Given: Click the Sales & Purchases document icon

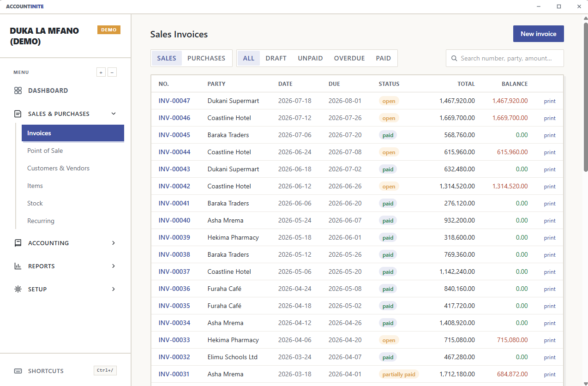Looking at the screenshot, I should (x=18, y=114).
